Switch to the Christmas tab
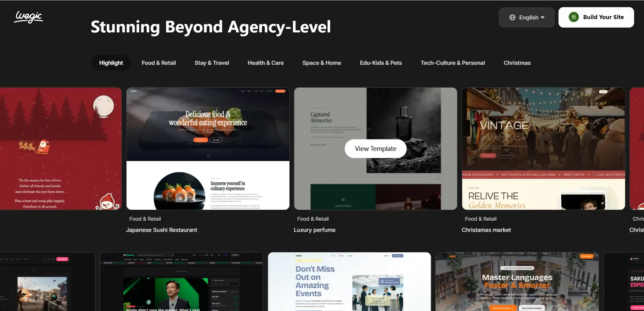Screen dimensions: 644x311 coord(517,63)
